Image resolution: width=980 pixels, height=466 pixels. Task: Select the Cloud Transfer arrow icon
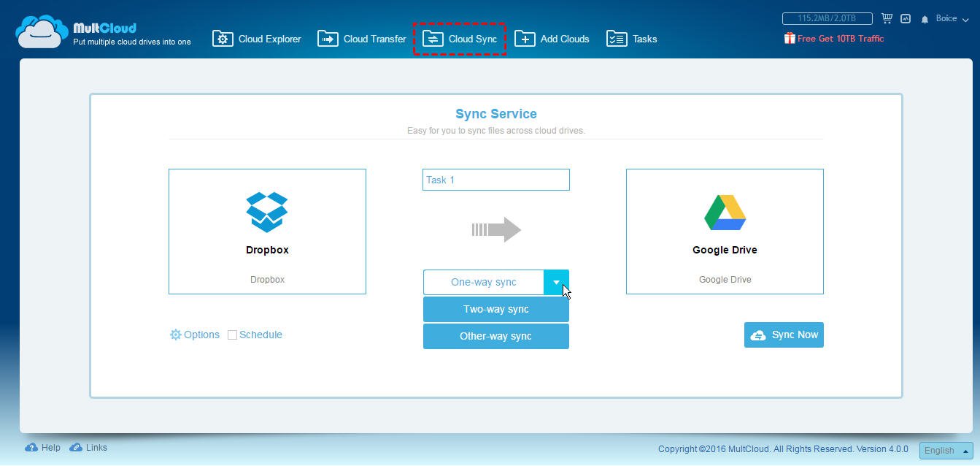(x=328, y=39)
